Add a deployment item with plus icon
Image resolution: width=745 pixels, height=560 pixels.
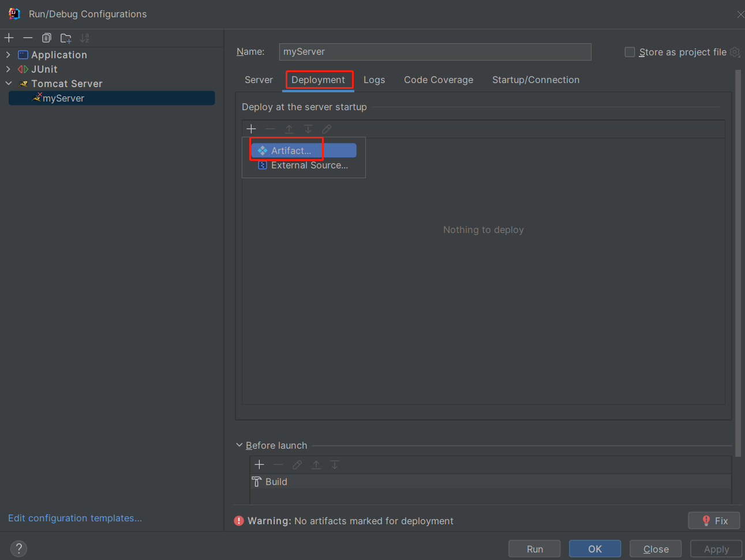pos(251,129)
